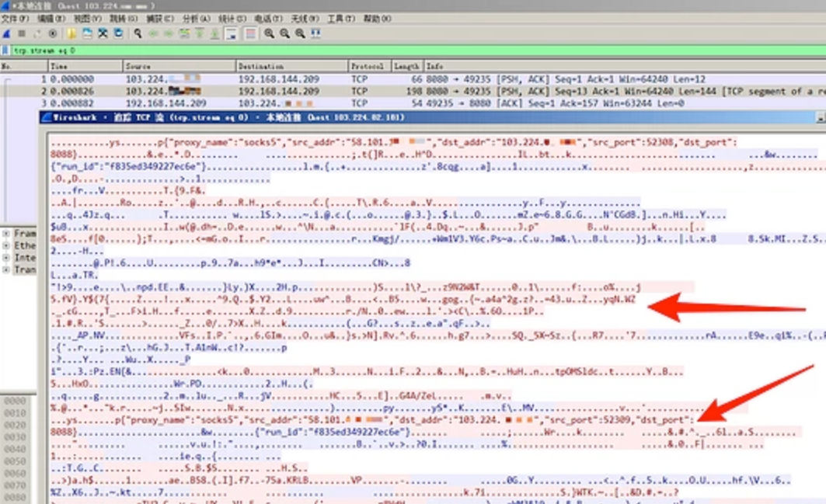
Task: Click hex offset 0000 in bytes pane
Action: click(15, 401)
